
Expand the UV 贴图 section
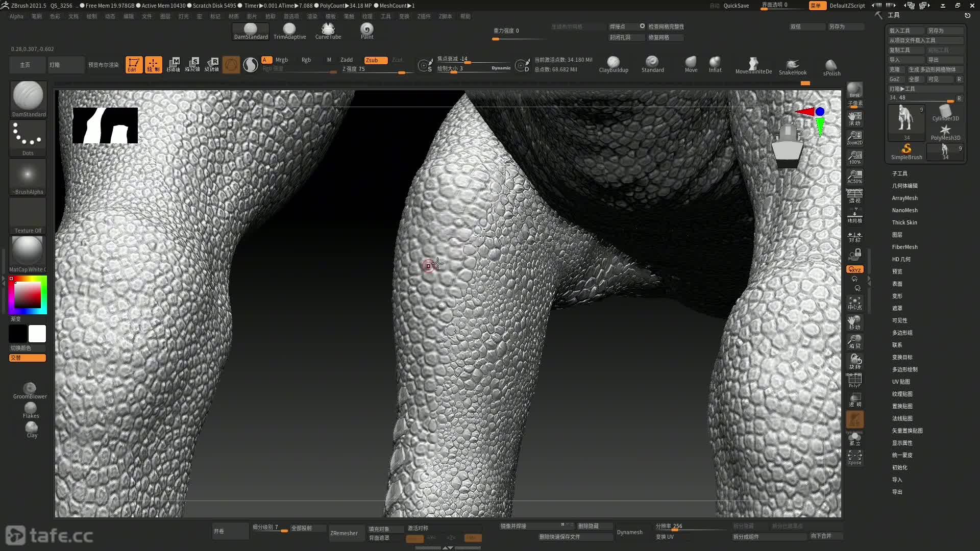pos(901,382)
